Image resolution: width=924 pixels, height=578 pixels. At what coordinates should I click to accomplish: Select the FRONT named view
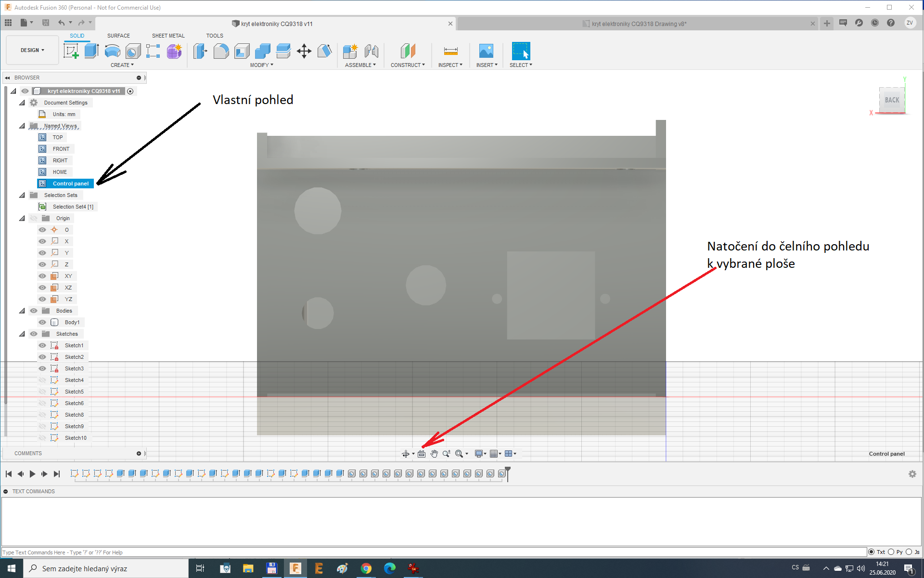[61, 149]
